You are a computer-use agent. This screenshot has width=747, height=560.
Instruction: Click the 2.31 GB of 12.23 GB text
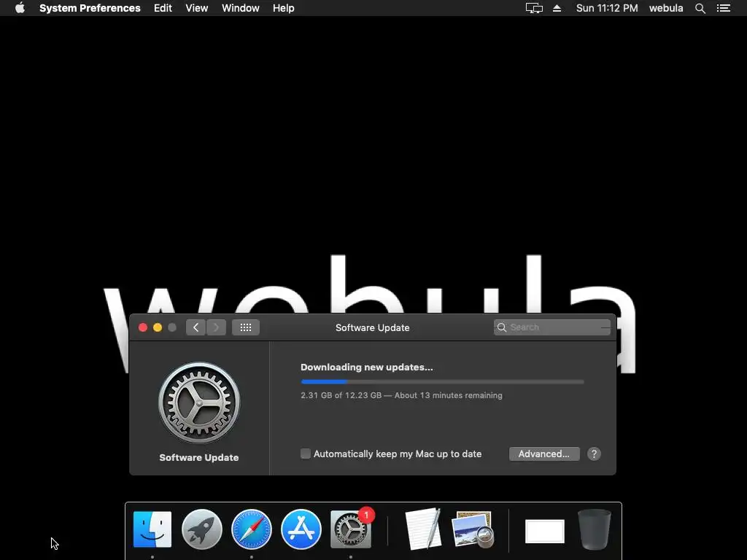(x=341, y=395)
